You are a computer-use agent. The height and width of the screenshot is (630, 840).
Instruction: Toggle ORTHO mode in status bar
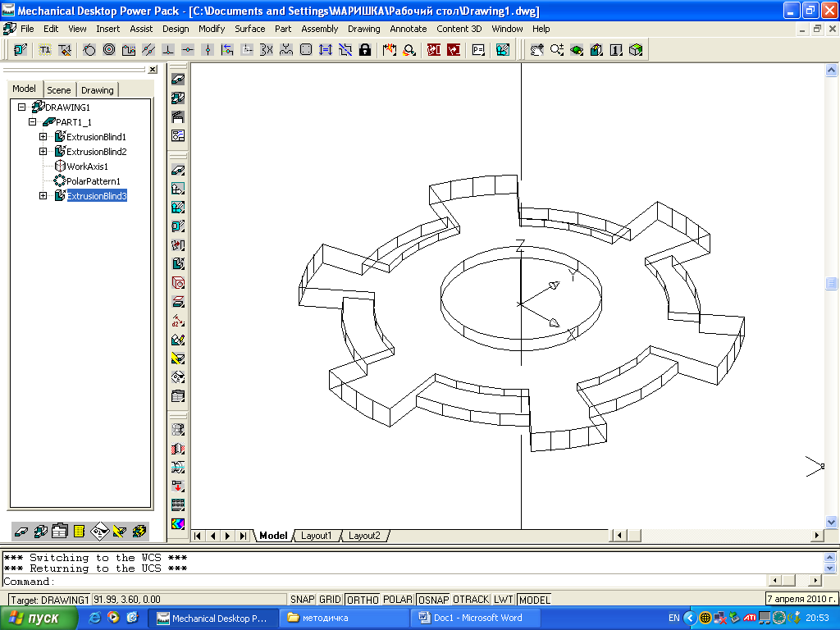click(363, 600)
